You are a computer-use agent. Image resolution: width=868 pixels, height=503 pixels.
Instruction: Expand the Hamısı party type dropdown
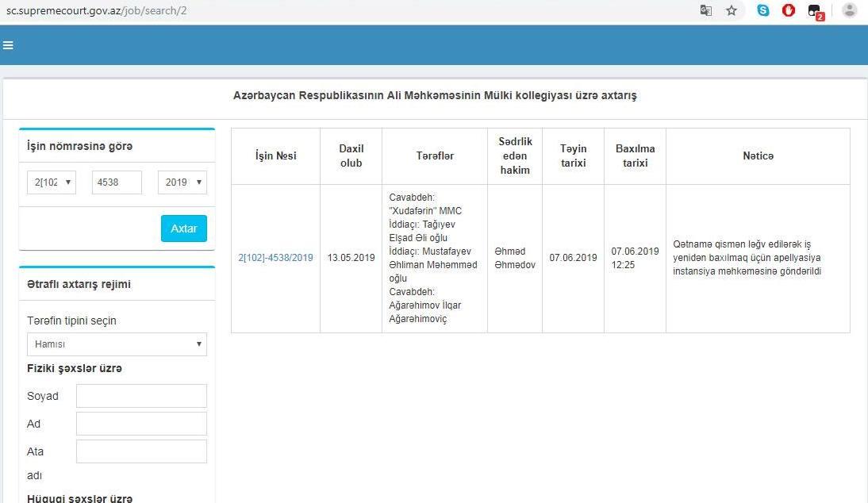(x=117, y=344)
